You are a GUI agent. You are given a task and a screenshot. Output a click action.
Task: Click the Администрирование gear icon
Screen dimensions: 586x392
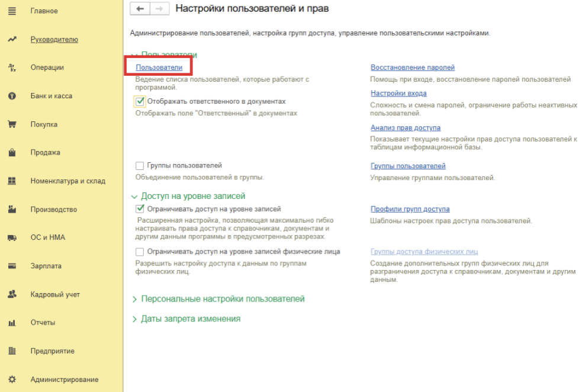click(x=12, y=380)
